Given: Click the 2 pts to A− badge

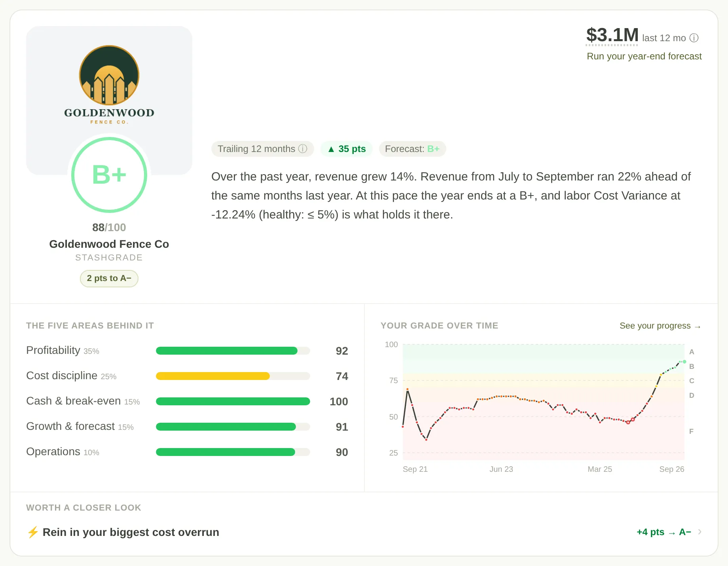Looking at the screenshot, I should tap(109, 278).
